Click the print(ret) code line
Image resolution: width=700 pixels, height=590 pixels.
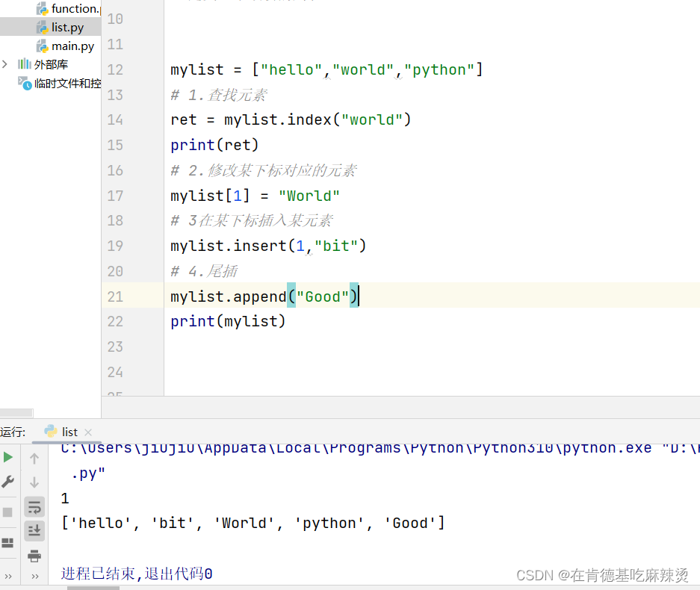(214, 145)
